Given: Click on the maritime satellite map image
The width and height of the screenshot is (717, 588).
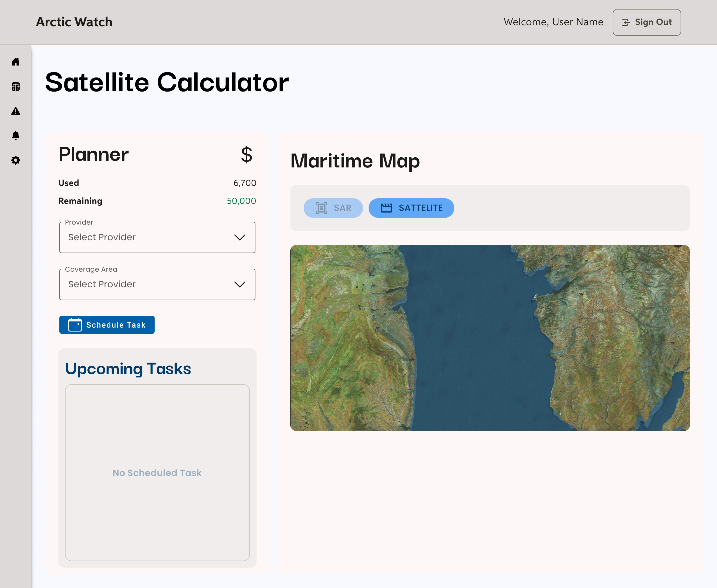Looking at the screenshot, I should 490,338.
